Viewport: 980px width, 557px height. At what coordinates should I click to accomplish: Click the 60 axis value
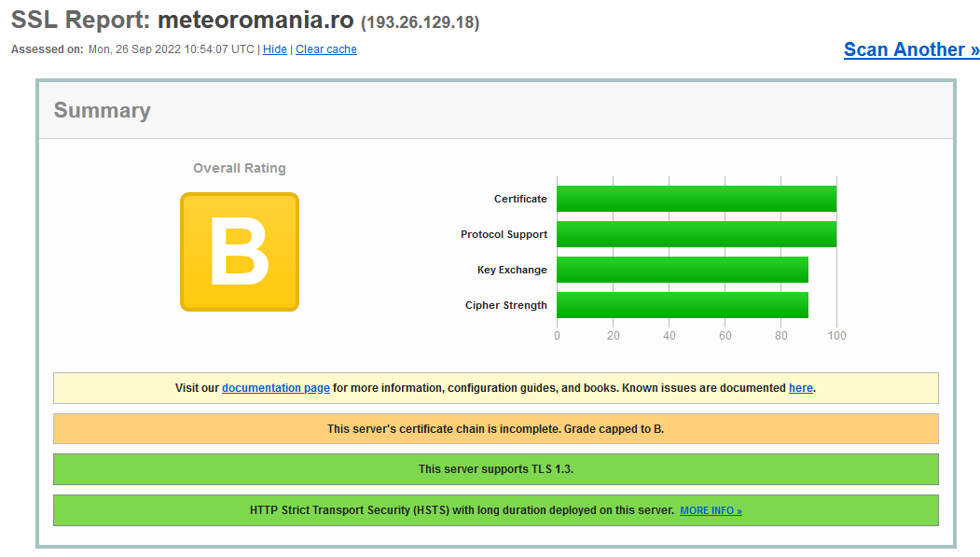[725, 336]
